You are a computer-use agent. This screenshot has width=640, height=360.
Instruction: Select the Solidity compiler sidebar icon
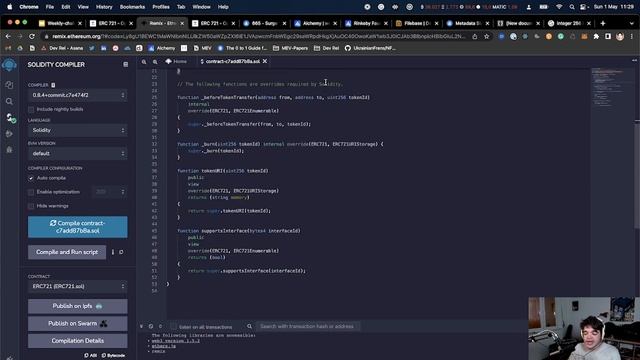[10, 118]
